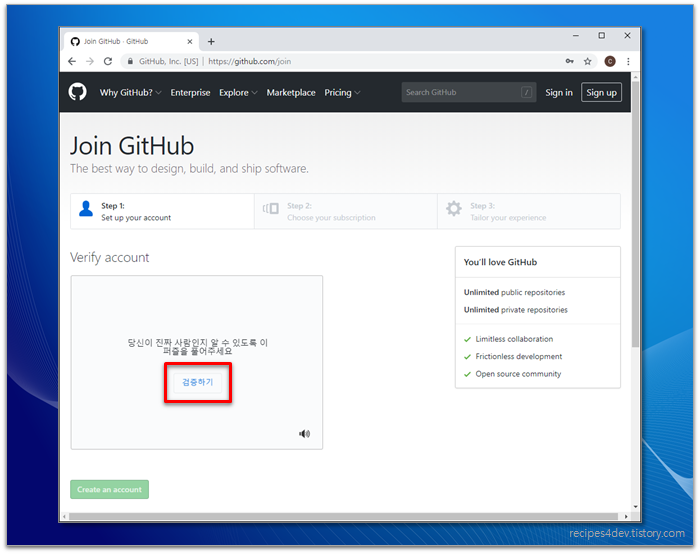Open a new browser tab

click(211, 42)
